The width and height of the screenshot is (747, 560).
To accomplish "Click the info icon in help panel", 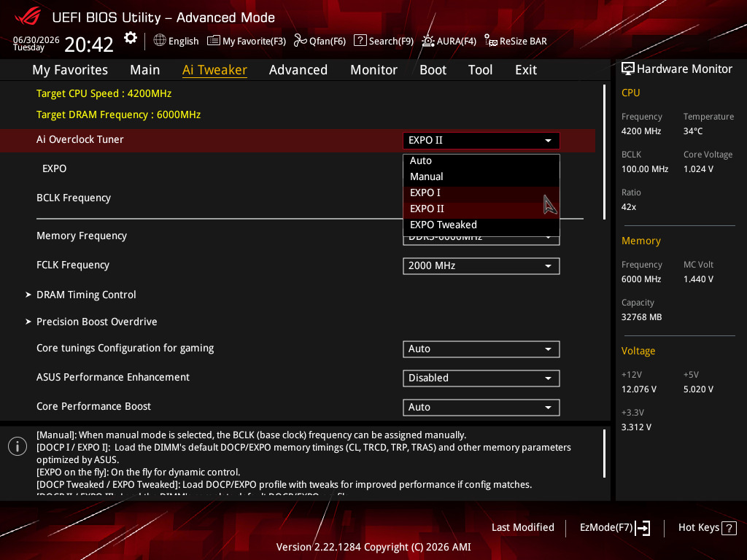I will (x=18, y=446).
